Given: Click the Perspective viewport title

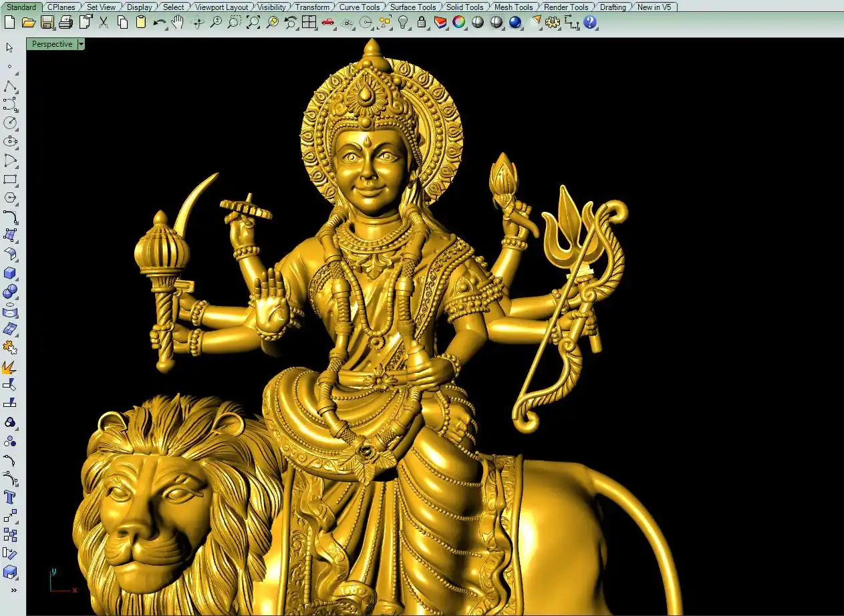Looking at the screenshot, I should point(52,44).
